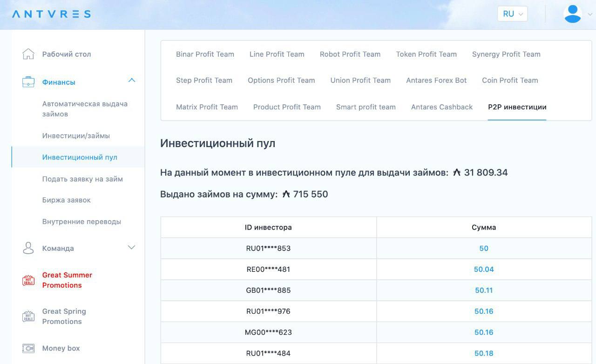Click the Сумма column header
This screenshot has width=596, height=364.
tap(484, 228)
